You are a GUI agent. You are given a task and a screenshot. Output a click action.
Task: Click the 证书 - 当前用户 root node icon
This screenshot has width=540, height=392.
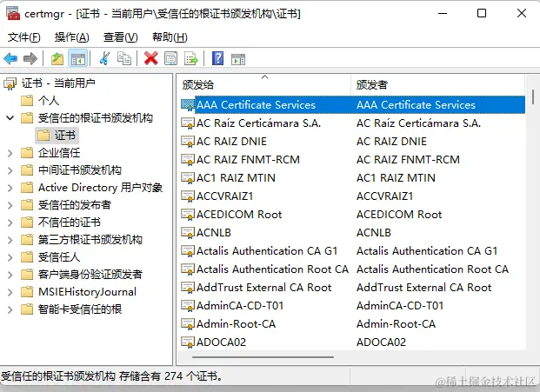click(10, 83)
